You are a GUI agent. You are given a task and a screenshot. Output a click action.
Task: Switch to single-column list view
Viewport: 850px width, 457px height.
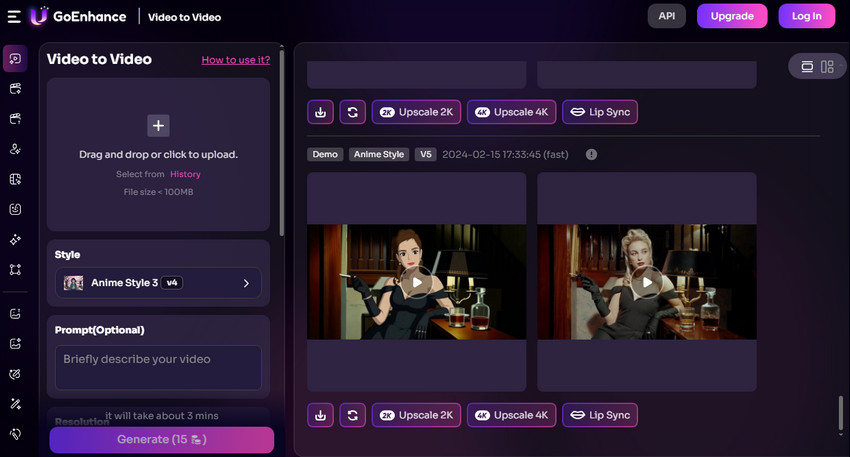tap(807, 67)
